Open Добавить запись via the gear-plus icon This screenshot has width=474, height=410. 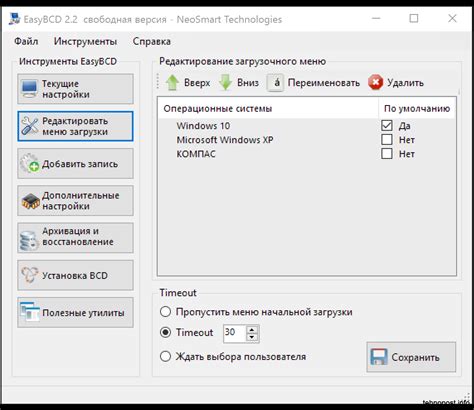tap(30, 163)
